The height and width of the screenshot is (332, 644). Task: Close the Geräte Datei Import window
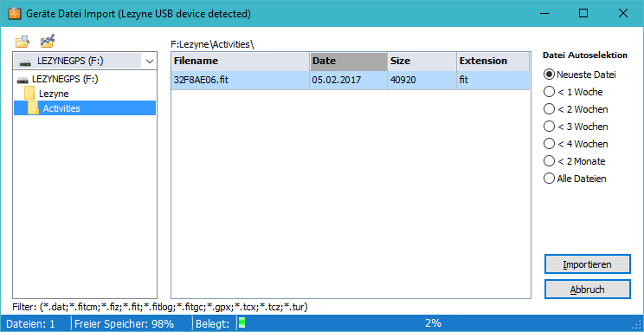coord(622,14)
